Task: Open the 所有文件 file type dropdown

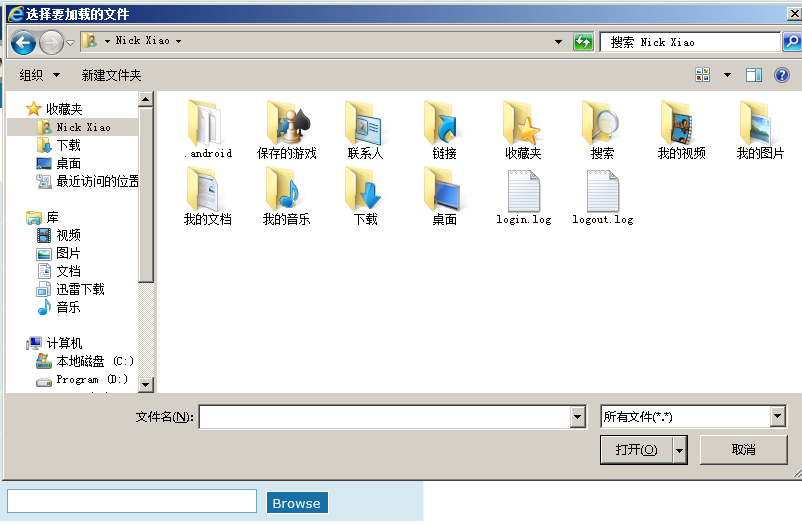Action: click(x=778, y=417)
